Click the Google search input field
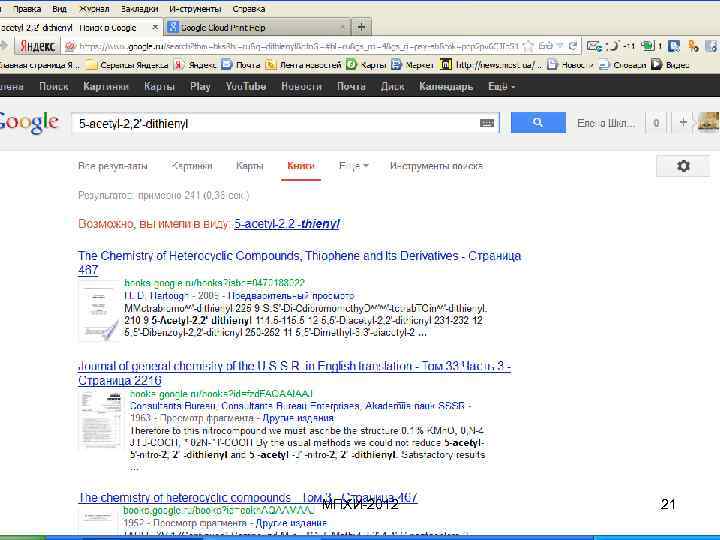 pos(276,123)
